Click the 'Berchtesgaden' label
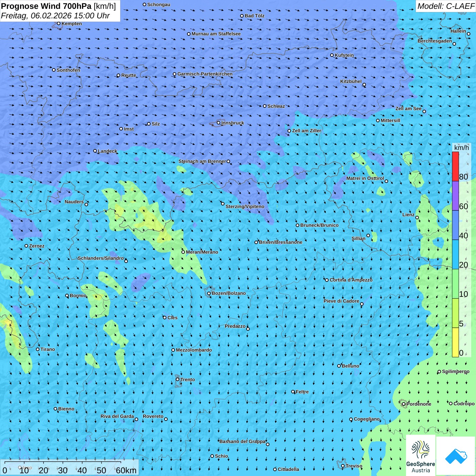This screenshot has height=476, width=476. point(435,41)
